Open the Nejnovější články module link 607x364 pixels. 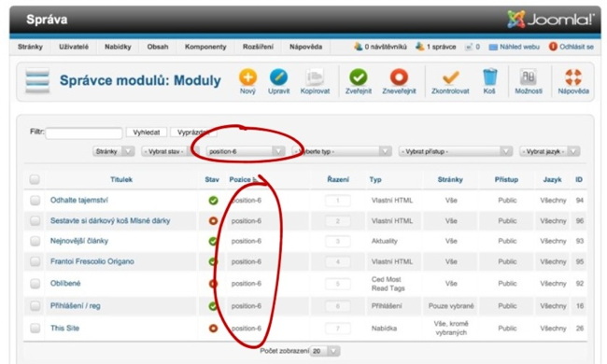tap(79, 241)
